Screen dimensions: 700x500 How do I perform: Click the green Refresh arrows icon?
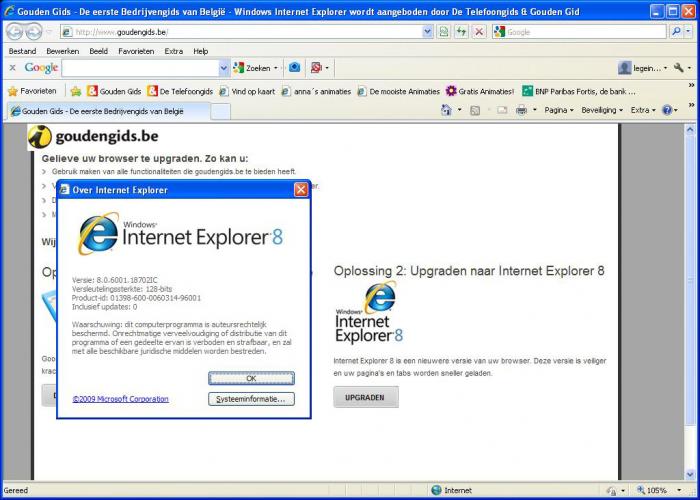(461, 32)
